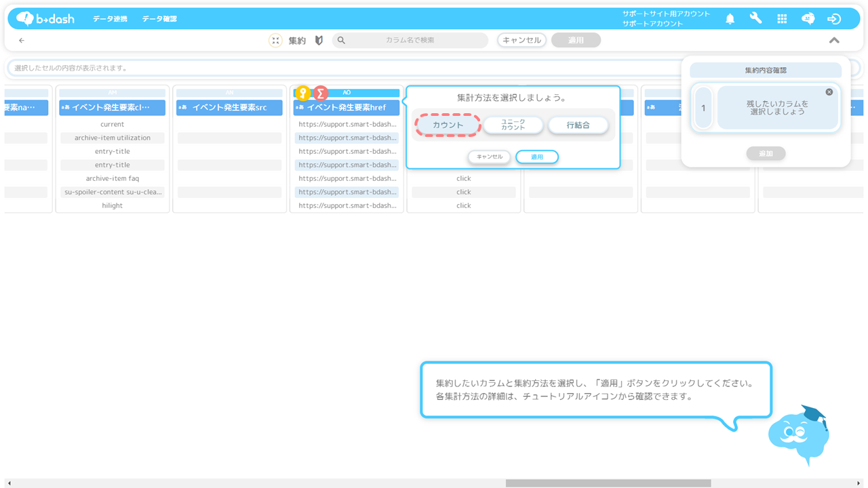Open the データ連携 menu

[x=110, y=19]
